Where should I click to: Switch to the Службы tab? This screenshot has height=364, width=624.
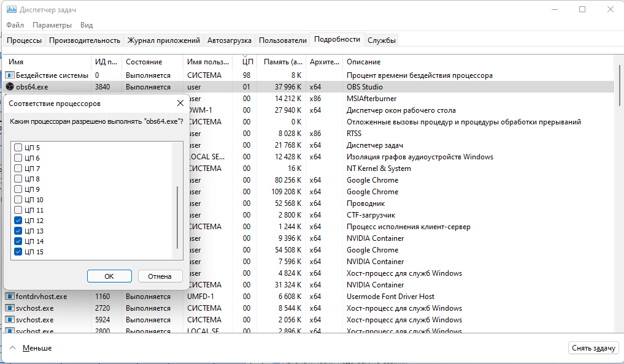(382, 40)
